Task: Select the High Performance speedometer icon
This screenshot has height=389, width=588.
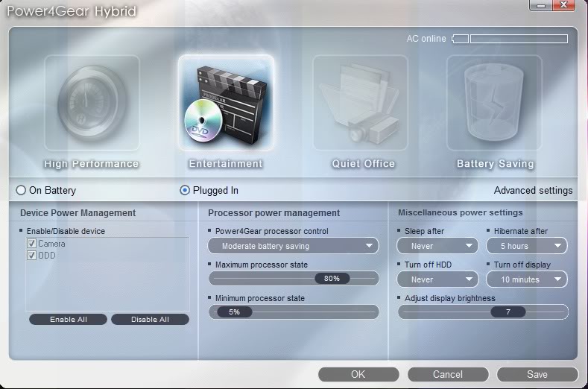Action: coord(92,103)
